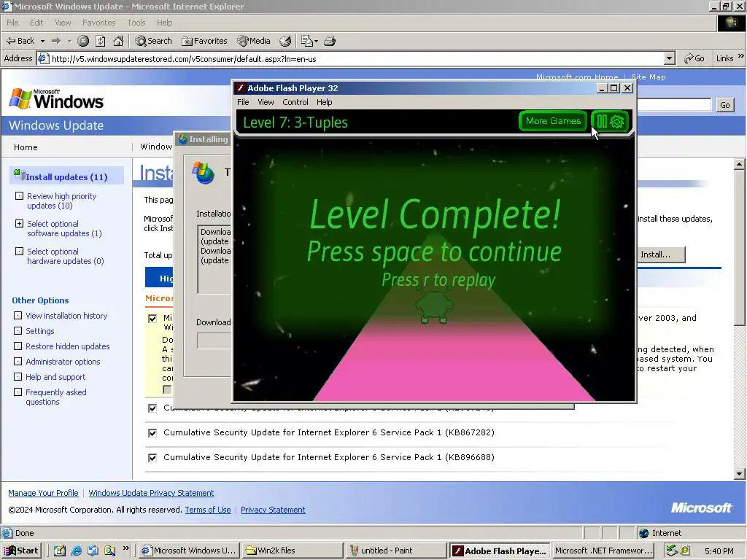Open the Favorites pane button
The width and height of the screenshot is (747, 560).
coord(204,41)
